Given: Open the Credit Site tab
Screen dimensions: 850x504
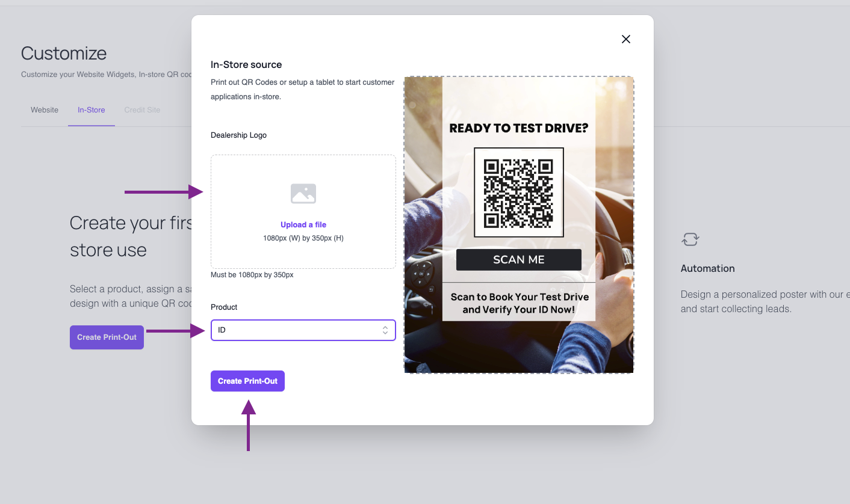Looking at the screenshot, I should pos(142,110).
